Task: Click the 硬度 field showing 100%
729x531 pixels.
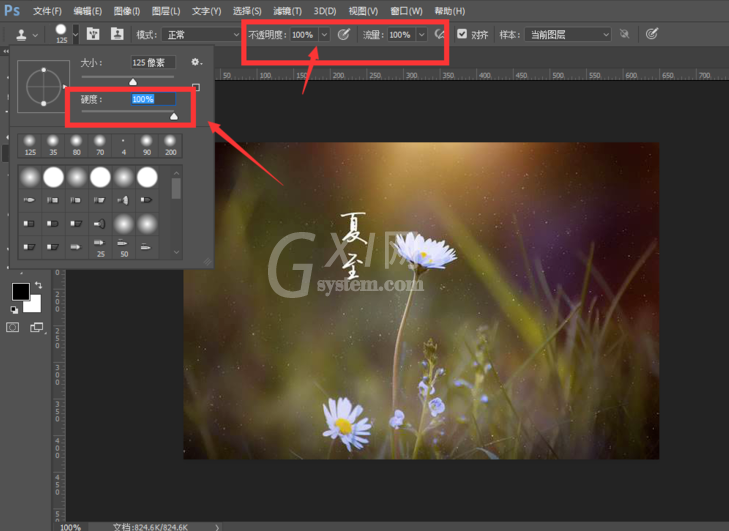Action: coord(153,99)
